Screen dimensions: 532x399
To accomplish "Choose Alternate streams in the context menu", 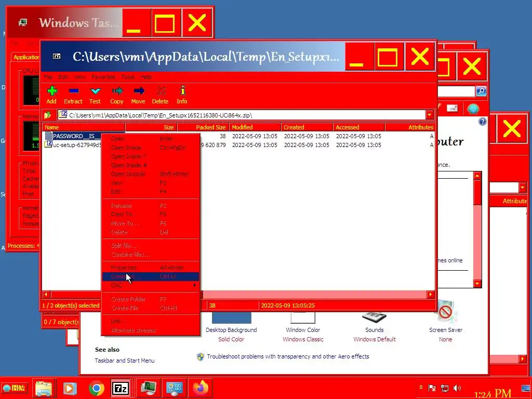I will [150, 330].
